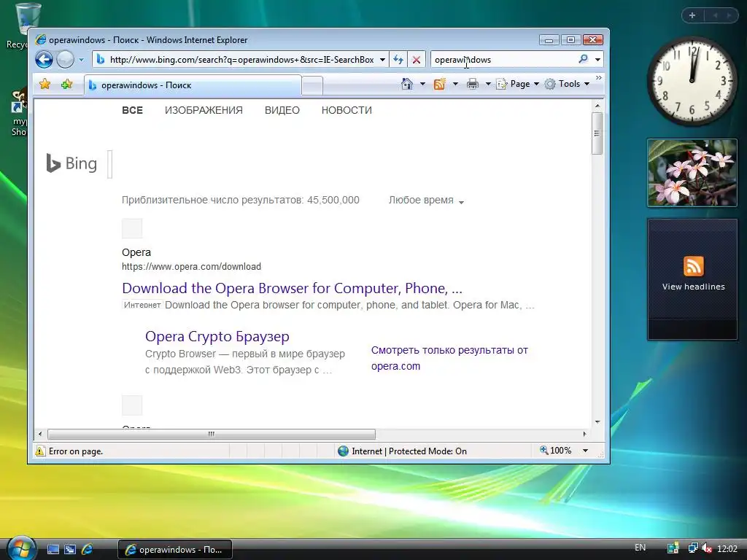Switch to ВИДЕО results tab
Image resolution: width=747 pixels, height=560 pixels.
point(282,110)
